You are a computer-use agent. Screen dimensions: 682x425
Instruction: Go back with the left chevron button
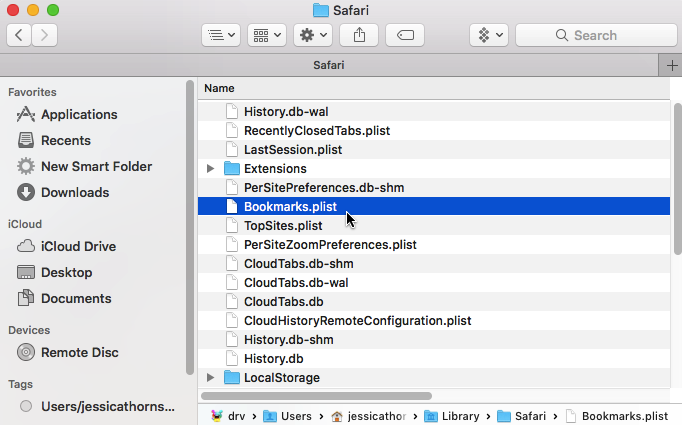[x=19, y=35]
